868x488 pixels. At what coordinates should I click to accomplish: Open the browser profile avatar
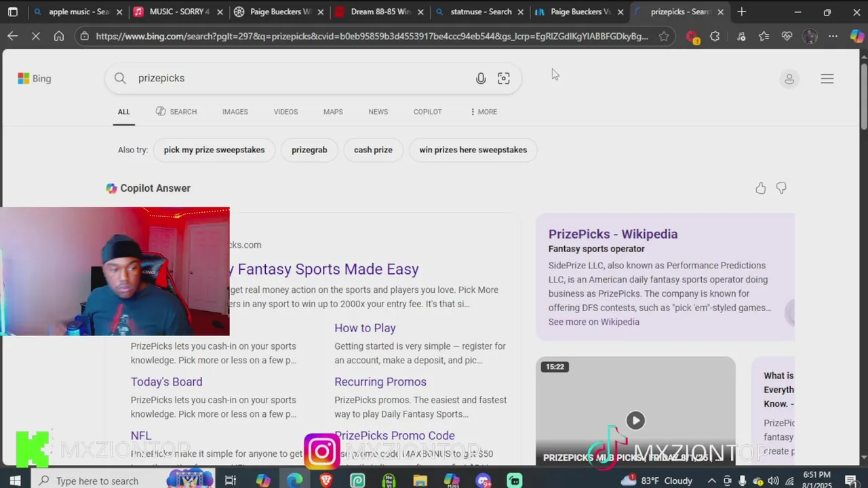click(810, 37)
